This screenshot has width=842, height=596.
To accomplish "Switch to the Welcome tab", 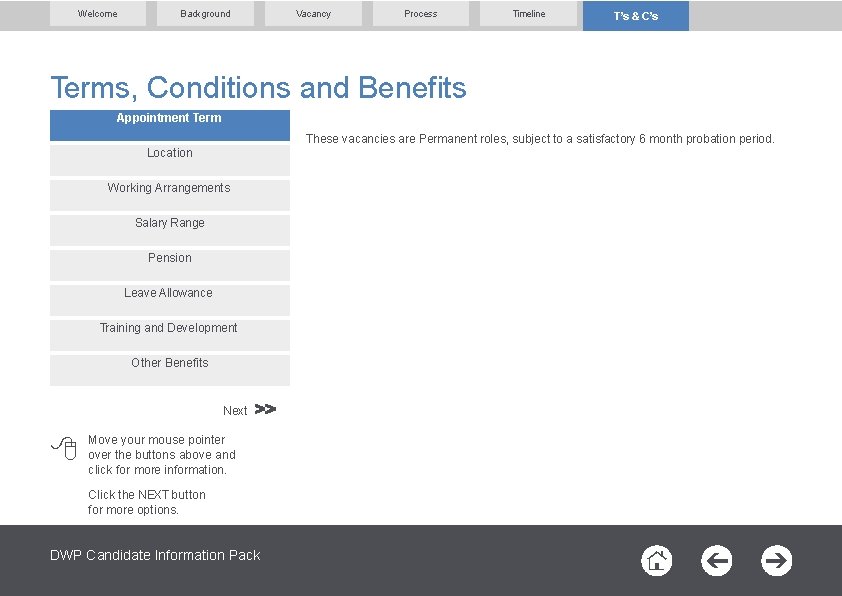I will tap(98, 14).
